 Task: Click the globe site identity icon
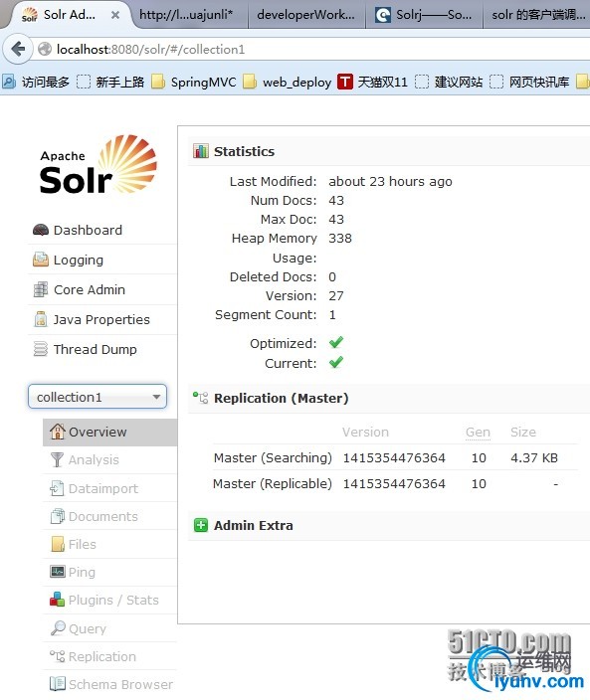pyautogui.click(x=45, y=49)
